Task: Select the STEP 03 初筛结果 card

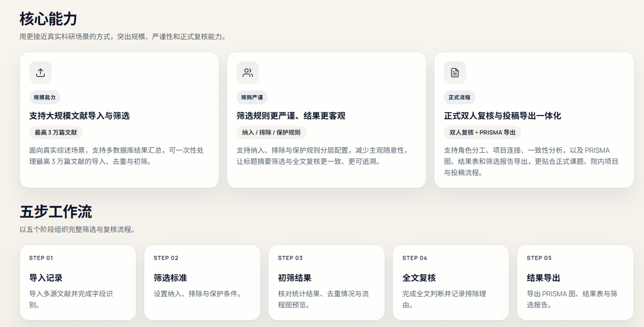Action: [326, 282]
